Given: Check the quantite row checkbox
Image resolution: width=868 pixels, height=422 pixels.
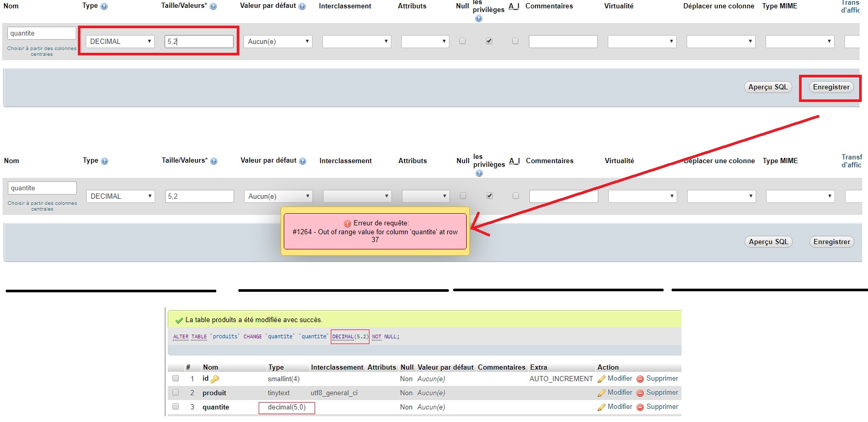Looking at the screenshot, I should (176, 406).
